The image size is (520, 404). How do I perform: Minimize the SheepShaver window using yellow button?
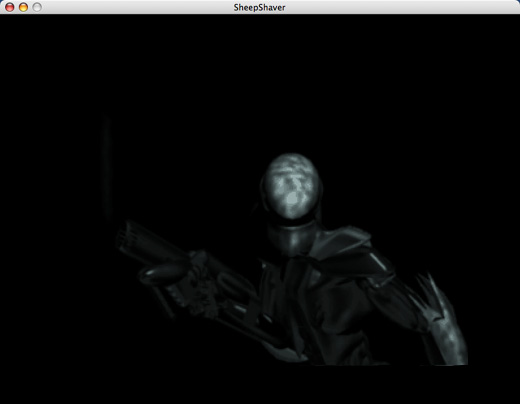click(x=23, y=7)
